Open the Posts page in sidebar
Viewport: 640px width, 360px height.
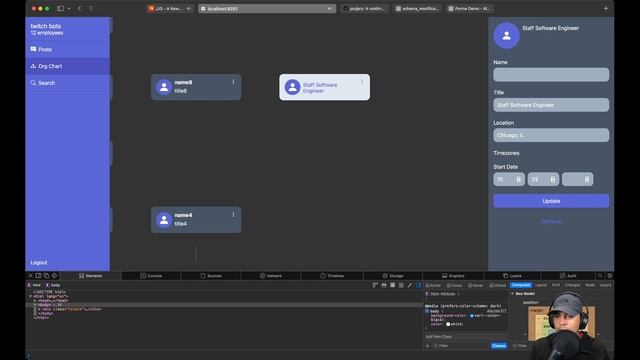(x=68, y=49)
